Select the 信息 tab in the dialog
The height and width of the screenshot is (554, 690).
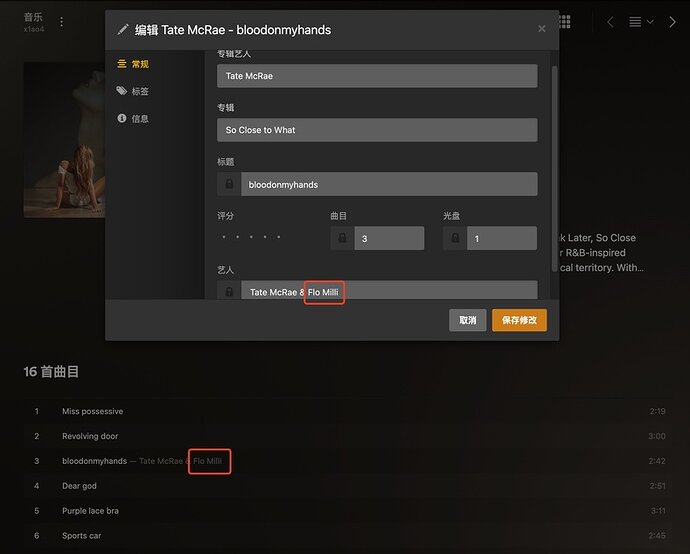tap(133, 118)
